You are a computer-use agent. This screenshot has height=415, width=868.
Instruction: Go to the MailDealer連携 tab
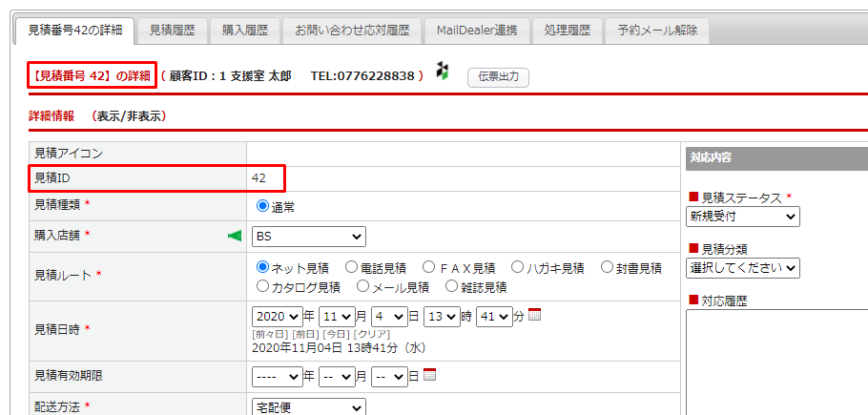477,31
